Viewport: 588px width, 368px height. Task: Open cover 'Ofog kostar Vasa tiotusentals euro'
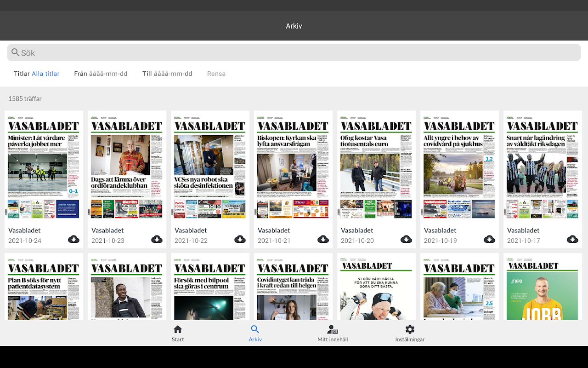tap(376, 167)
